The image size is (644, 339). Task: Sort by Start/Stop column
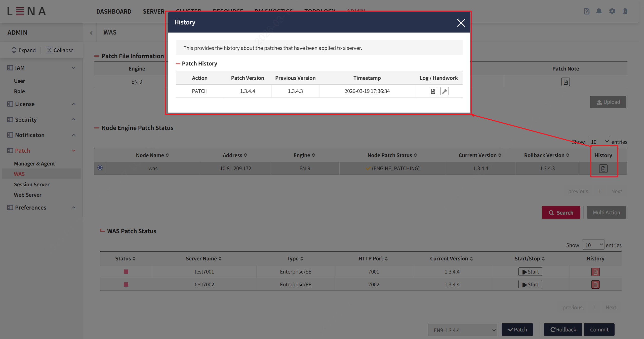pyautogui.click(x=530, y=259)
